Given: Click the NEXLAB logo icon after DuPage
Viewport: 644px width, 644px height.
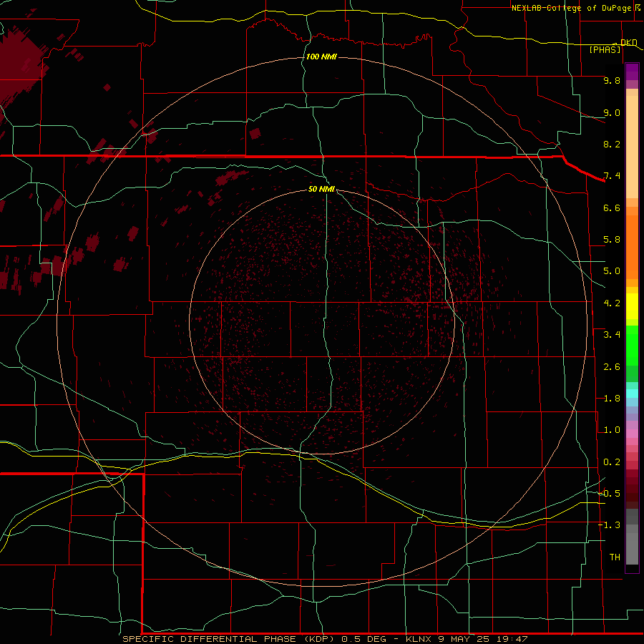Looking at the screenshot, I should 638,8.
